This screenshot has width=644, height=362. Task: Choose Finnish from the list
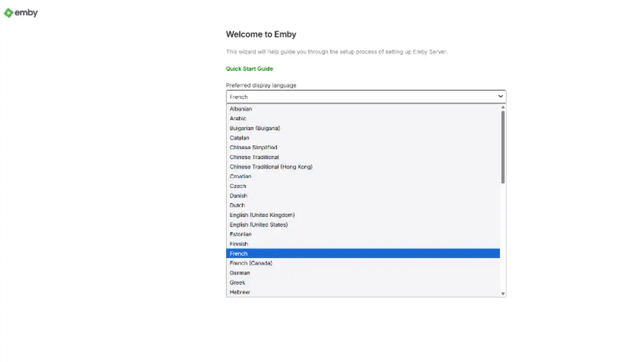pos(363,244)
